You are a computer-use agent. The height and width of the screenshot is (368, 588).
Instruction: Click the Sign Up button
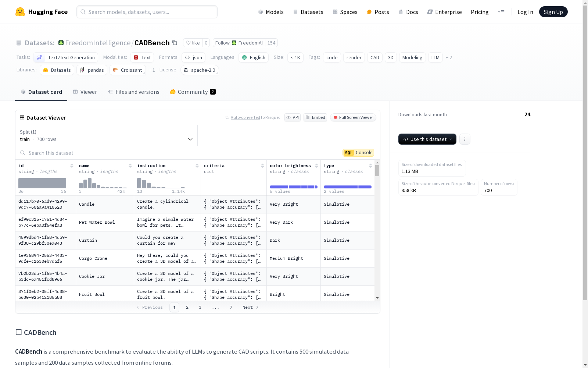553,12
